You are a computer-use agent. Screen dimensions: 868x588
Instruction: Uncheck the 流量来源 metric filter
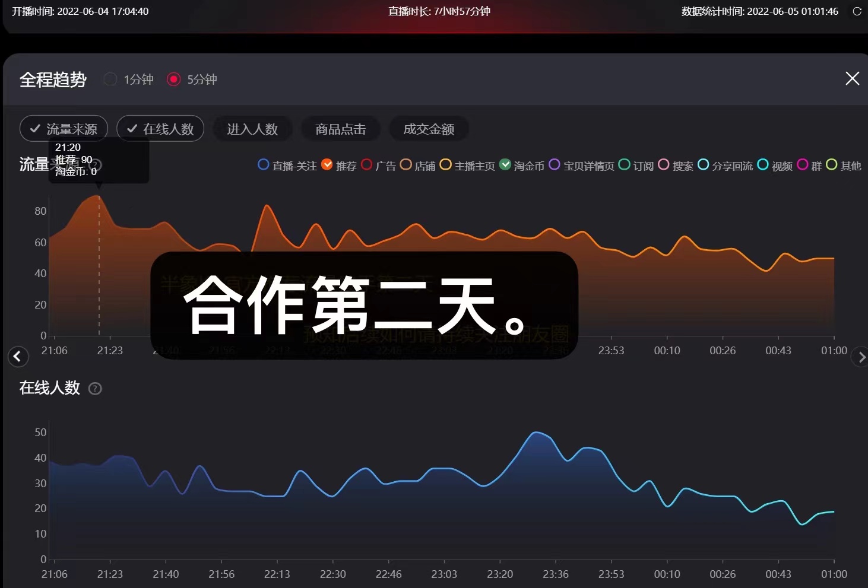pos(63,128)
